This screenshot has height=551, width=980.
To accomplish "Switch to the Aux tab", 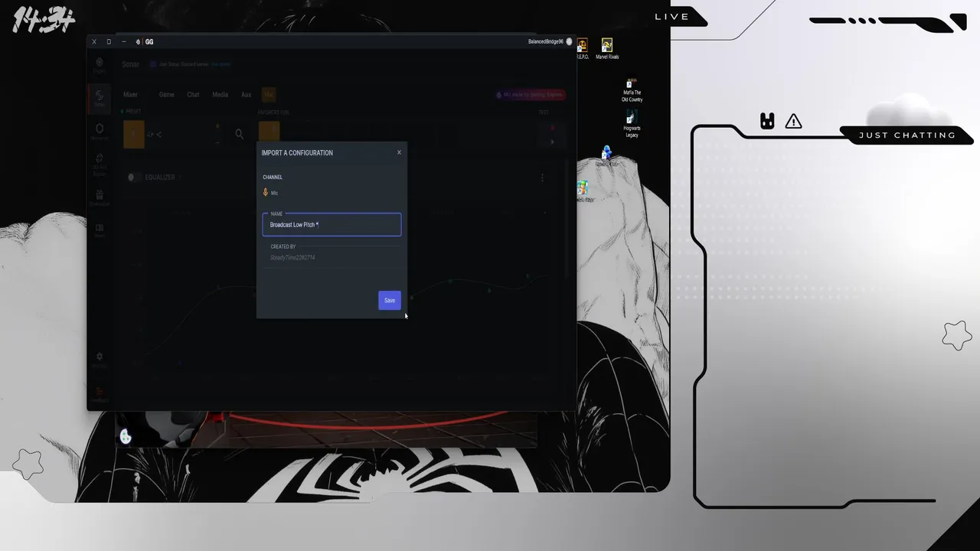I will coord(246,95).
